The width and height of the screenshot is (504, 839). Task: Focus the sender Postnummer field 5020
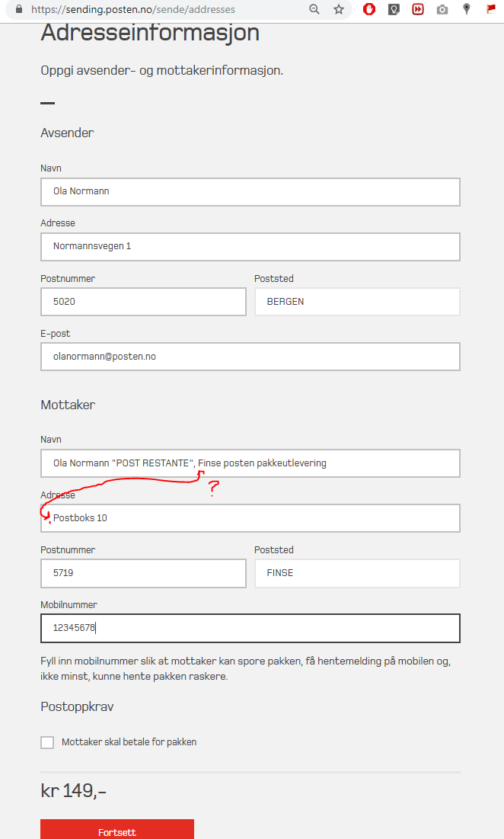coord(143,302)
